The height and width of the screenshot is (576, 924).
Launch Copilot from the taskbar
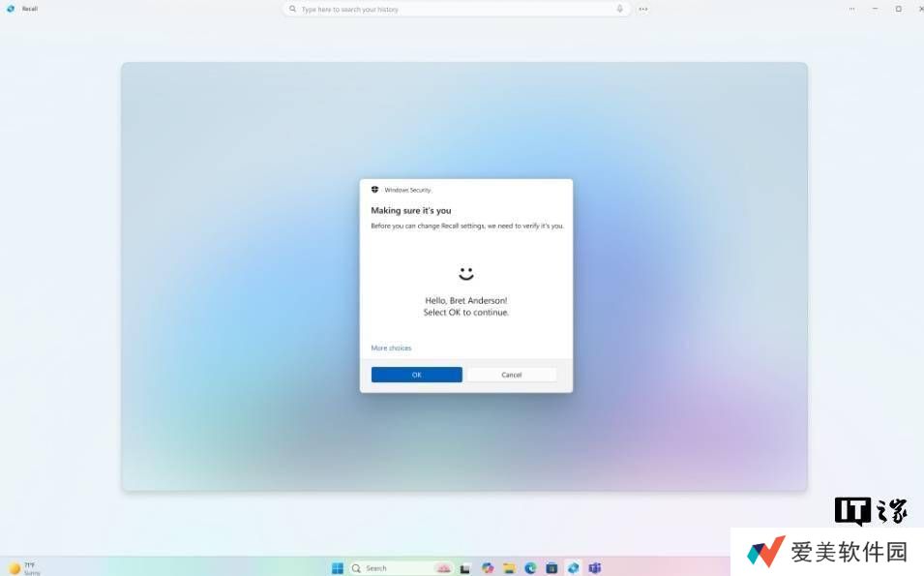tap(488, 568)
